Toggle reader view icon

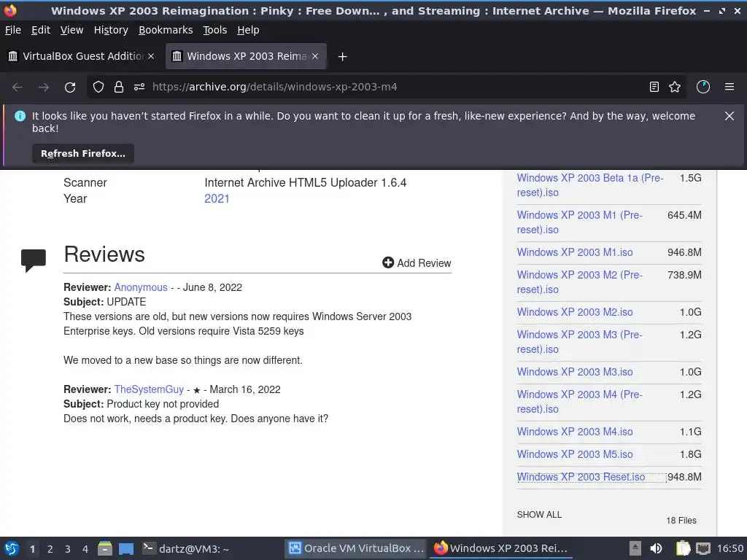click(x=654, y=87)
